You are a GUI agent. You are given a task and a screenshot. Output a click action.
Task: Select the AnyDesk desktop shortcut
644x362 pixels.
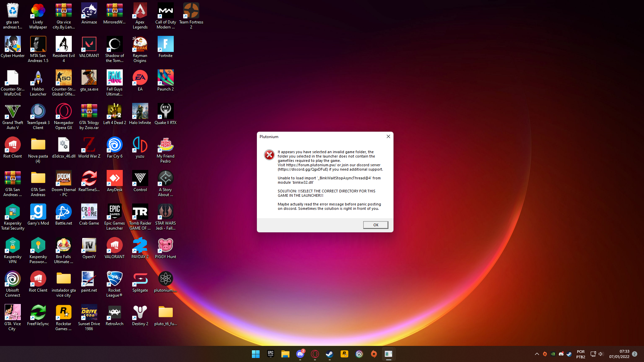point(115,181)
